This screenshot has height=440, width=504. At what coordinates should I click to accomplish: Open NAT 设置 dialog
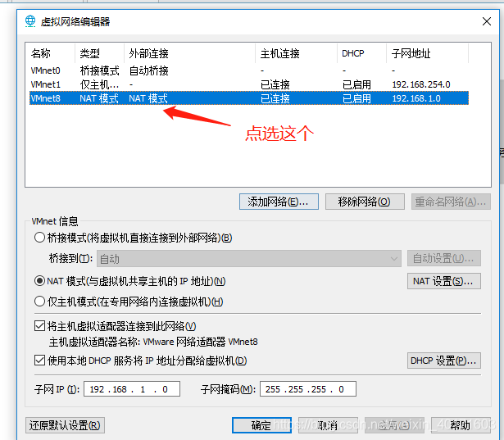(444, 281)
